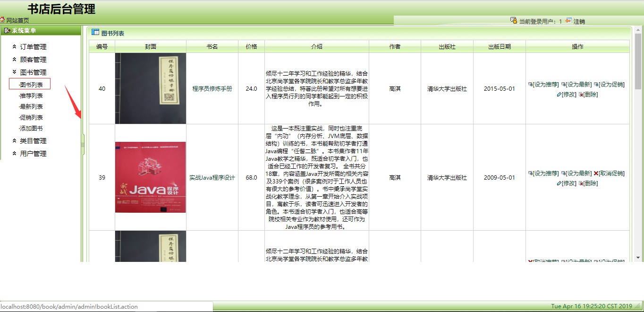This screenshot has height=312, width=644.
Task: Expand the 顾客管理 menu section
Action: pos(33,60)
